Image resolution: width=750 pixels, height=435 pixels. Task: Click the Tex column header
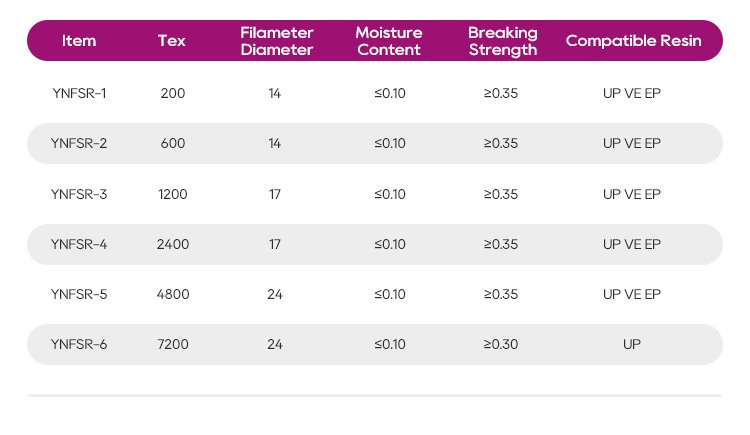172,41
